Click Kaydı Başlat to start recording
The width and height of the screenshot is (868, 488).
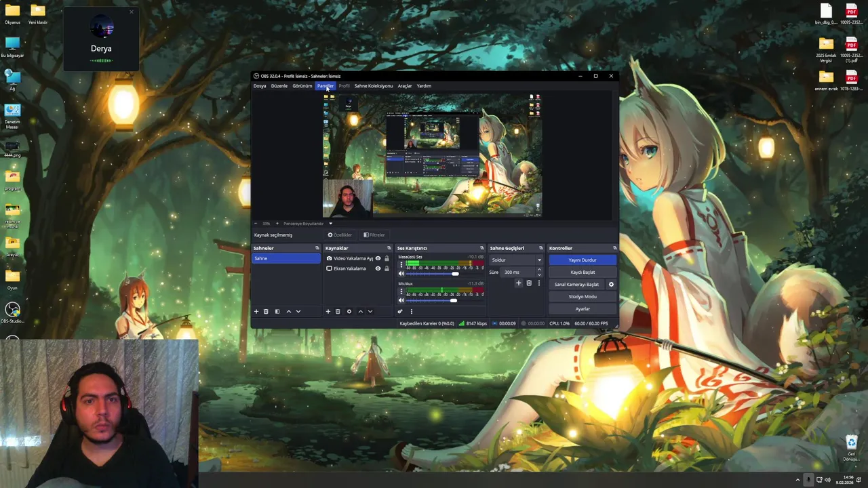coord(583,272)
